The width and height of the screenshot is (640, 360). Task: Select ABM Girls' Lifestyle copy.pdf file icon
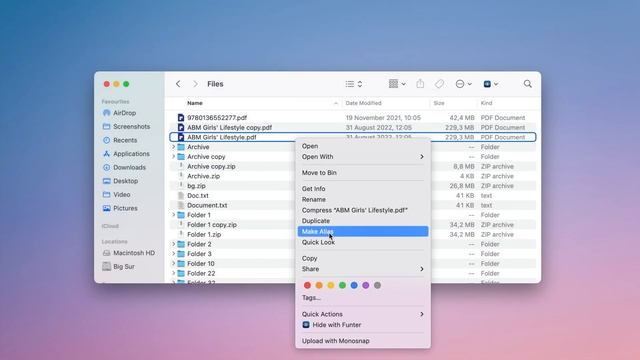pyautogui.click(x=181, y=127)
